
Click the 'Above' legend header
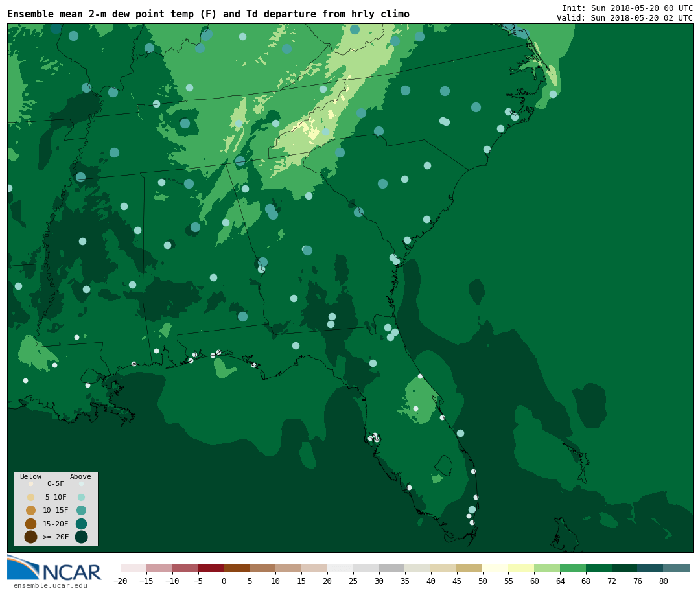[80, 476]
